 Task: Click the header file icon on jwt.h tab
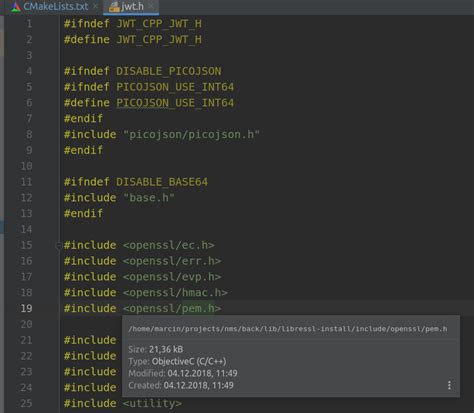point(114,7)
